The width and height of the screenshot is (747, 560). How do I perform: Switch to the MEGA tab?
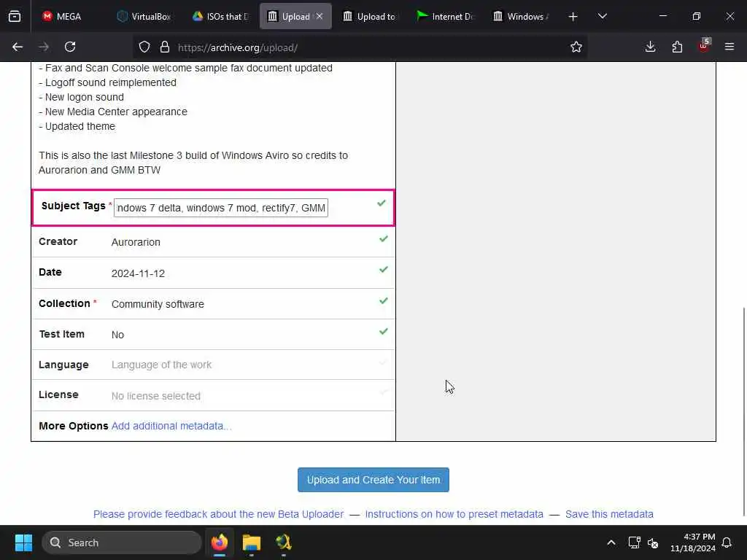click(61, 17)
